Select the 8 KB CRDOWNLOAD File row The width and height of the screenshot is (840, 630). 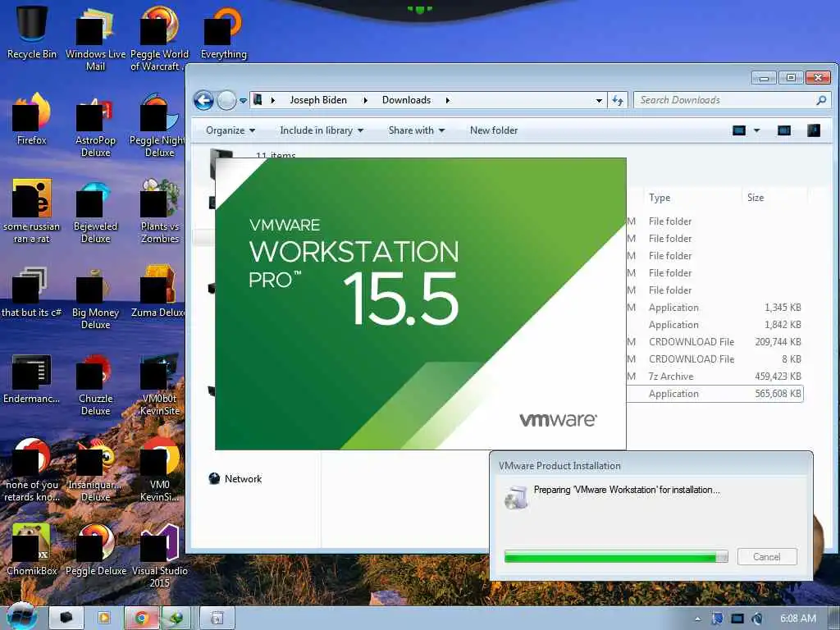[x=714, y=359]
